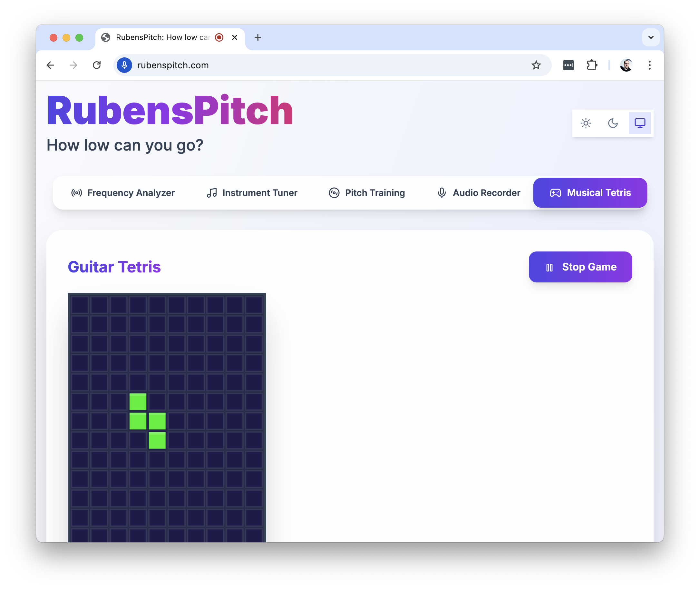This screenshot has height=590, width=700.
Task: Select the Musical Tetris tab
Action: pos(590,193)
